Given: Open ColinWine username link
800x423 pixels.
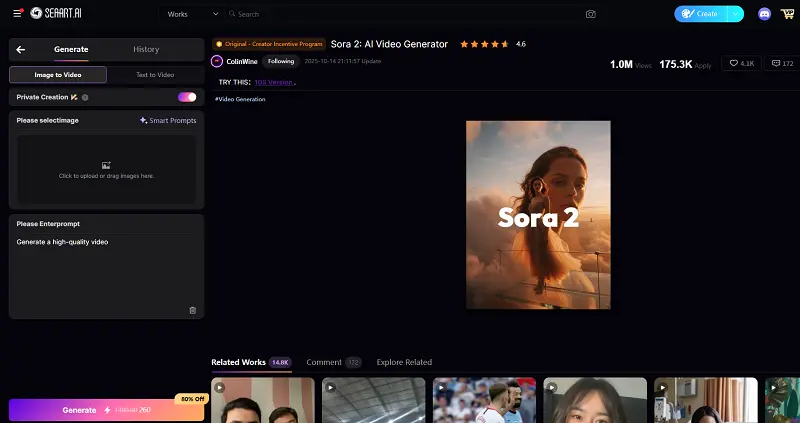Looking at the screenshot, I should click(x=242, y=61).
